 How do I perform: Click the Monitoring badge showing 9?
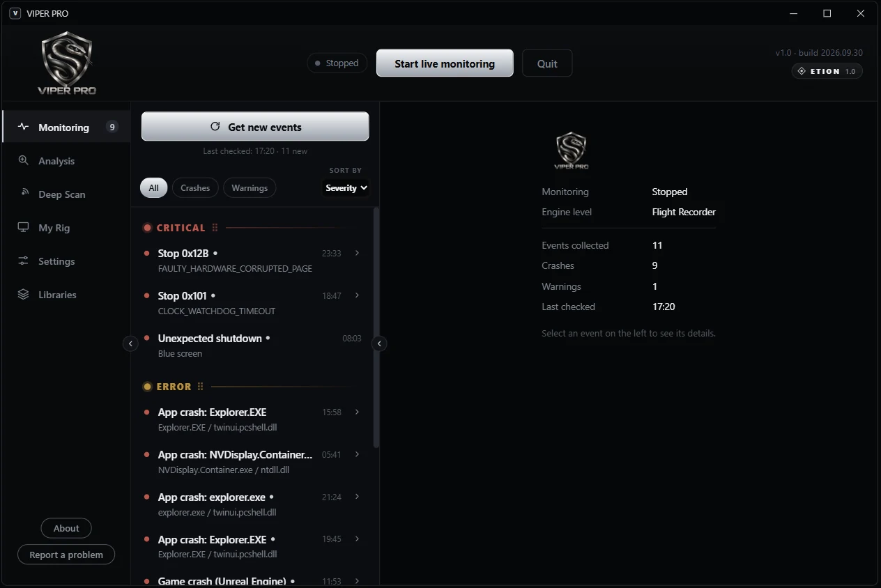[112, 127]
